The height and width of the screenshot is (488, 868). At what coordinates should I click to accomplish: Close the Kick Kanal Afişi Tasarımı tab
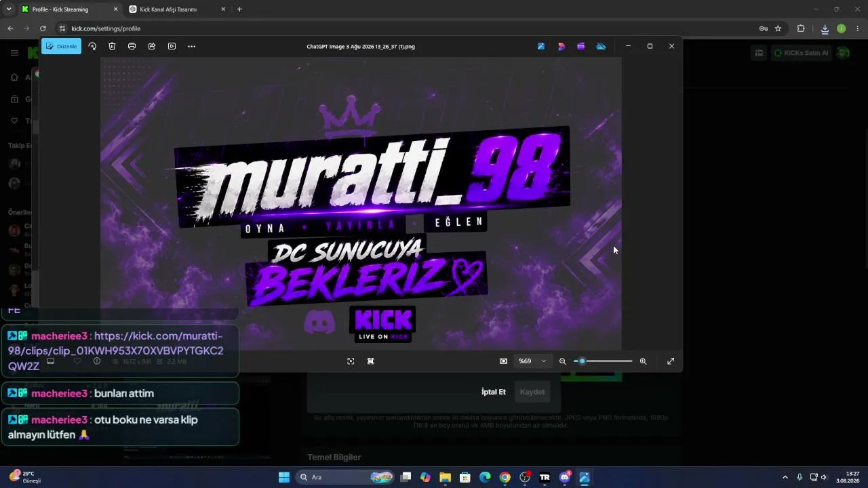[x=223, y=9]
